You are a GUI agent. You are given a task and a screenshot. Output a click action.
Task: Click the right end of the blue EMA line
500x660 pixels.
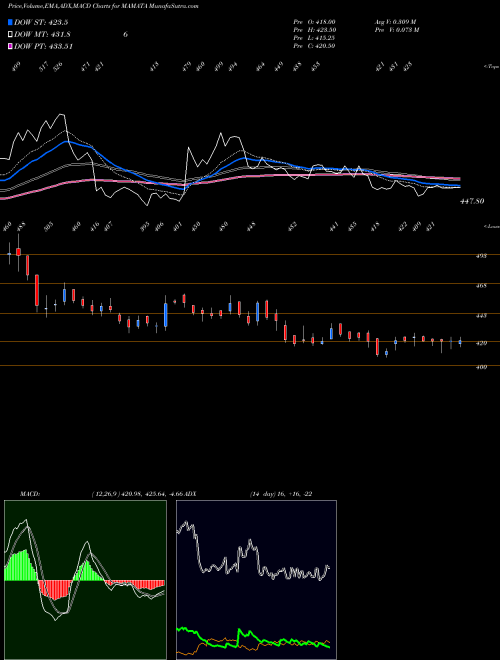pyautogui.click(x=459, y=185)
